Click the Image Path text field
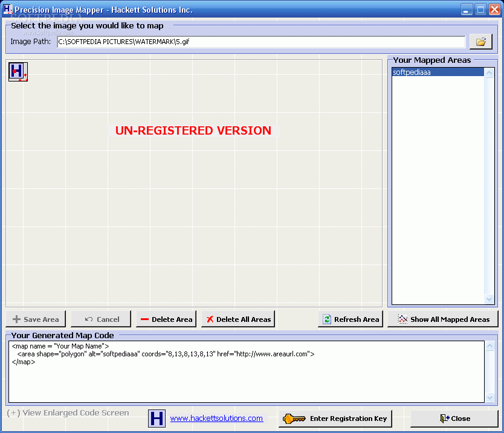Viewport: 504px width, 433px height. [x=261, y=42]
